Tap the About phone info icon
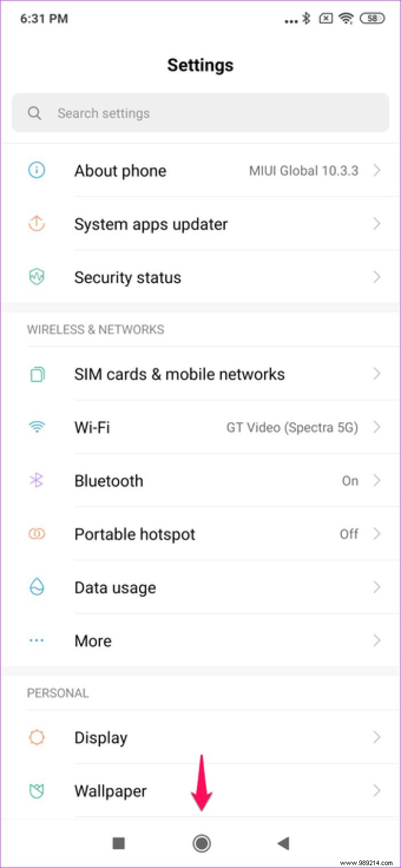This screenshot has height=868, width=401. click(x=36, y=170)
